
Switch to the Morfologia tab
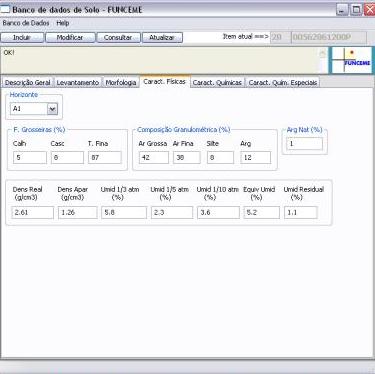[121, 82]
